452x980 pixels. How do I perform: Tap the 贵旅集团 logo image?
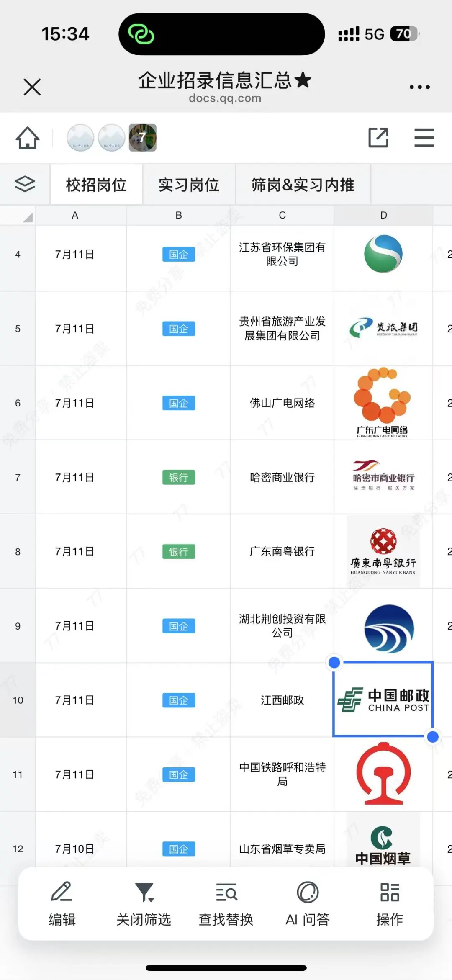pyautogui.click(x=383, y=328)
